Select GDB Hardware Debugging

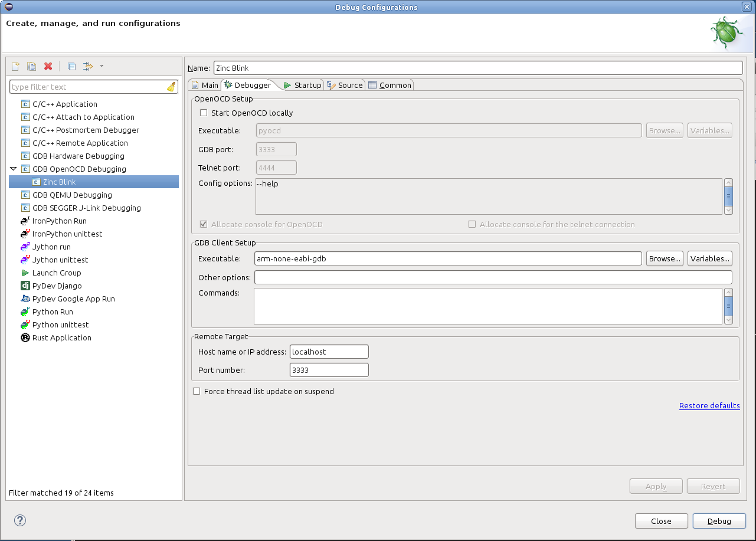pos(78,156)
